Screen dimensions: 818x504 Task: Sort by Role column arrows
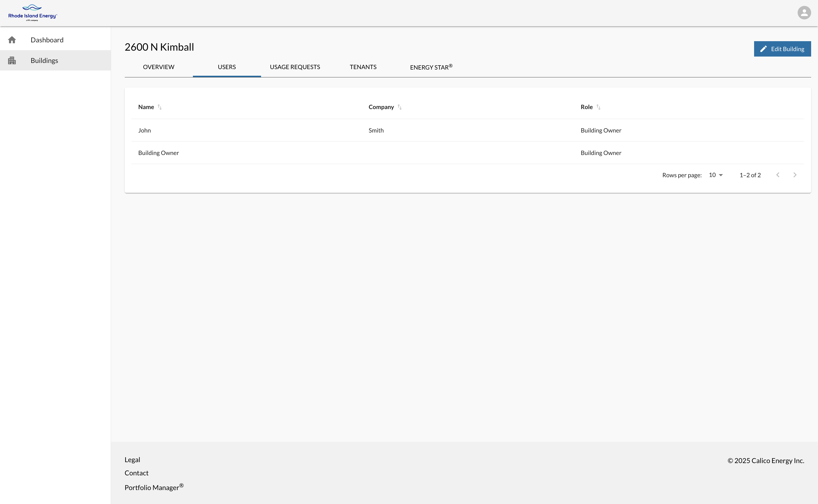coord(598,107)
